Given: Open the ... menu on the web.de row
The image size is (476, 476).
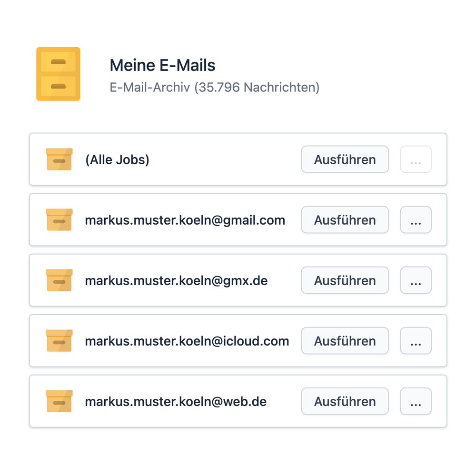Looking at the screenshot, I should (416, 401).
